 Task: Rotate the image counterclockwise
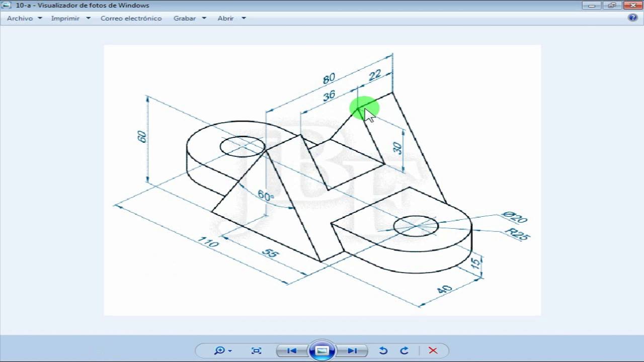click(x=383, y=350)
